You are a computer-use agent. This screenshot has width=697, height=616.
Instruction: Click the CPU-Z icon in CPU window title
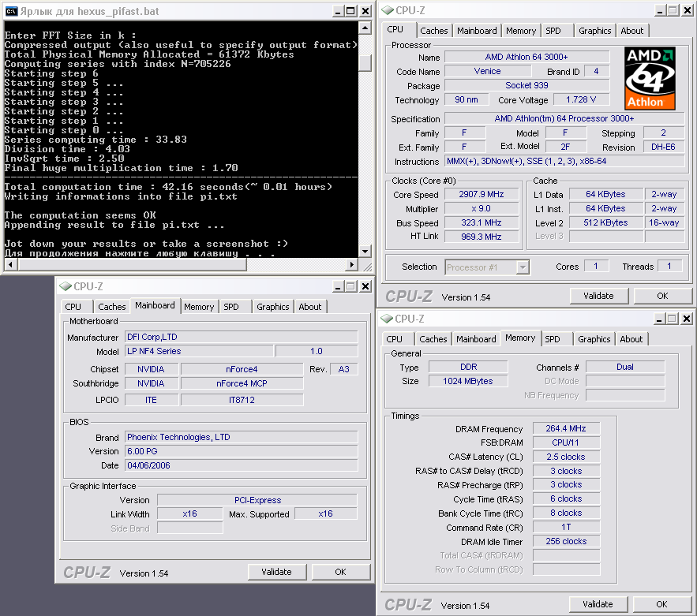[388, 10]
